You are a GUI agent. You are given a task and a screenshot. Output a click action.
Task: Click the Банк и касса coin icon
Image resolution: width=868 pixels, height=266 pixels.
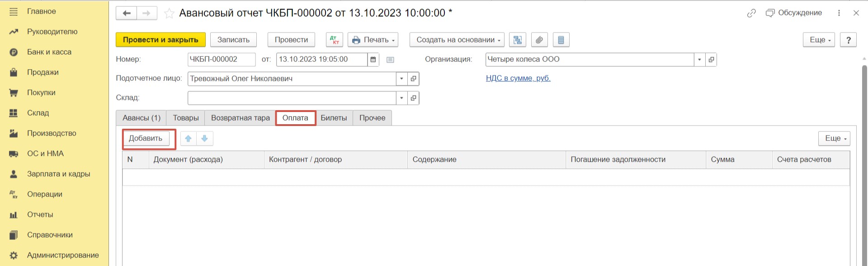click(14, 52)
